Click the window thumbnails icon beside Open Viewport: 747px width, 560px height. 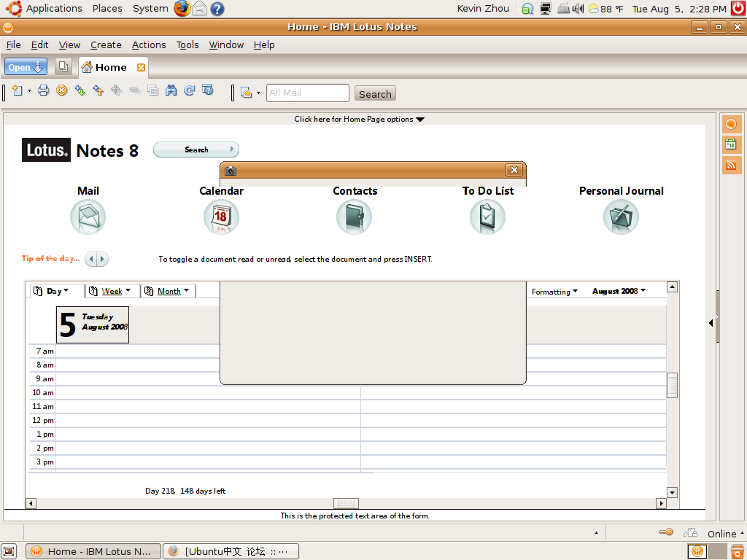coord(63,66)
